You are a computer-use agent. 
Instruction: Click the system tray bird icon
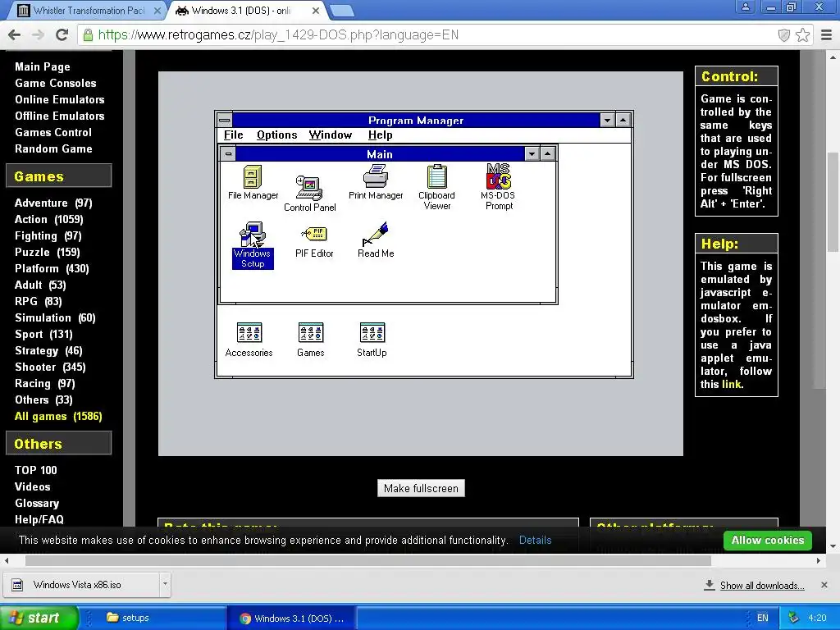tap(794, 618)
